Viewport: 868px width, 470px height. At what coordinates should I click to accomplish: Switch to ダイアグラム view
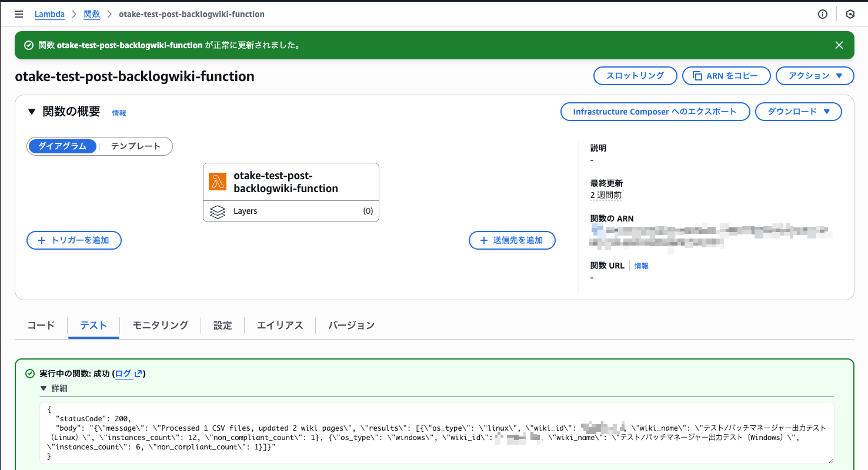pyautogui.click(x=62, y=146)
